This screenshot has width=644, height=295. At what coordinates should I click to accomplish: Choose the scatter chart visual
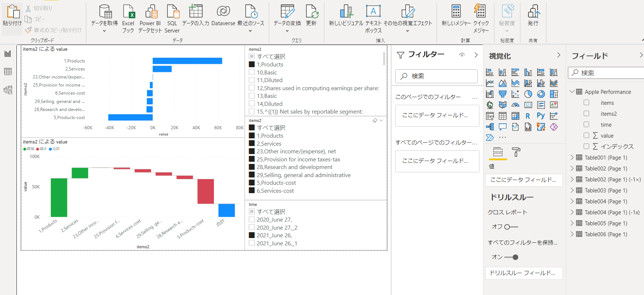coord(515,94)
